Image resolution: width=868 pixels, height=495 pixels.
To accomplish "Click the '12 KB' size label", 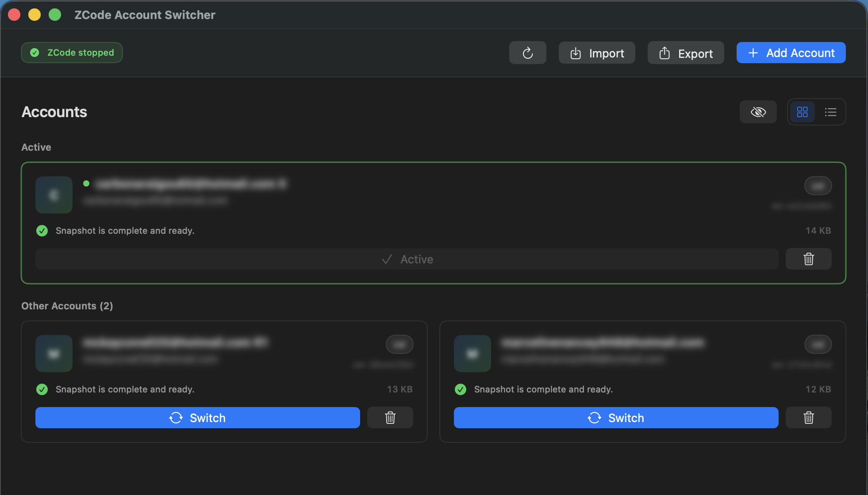I will click(818, 389).
